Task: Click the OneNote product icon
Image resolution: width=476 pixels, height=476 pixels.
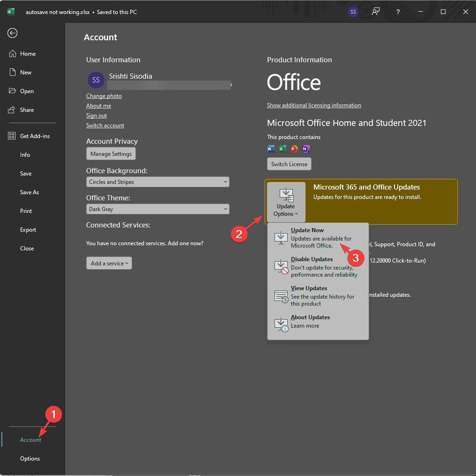Action: point(306,148)
